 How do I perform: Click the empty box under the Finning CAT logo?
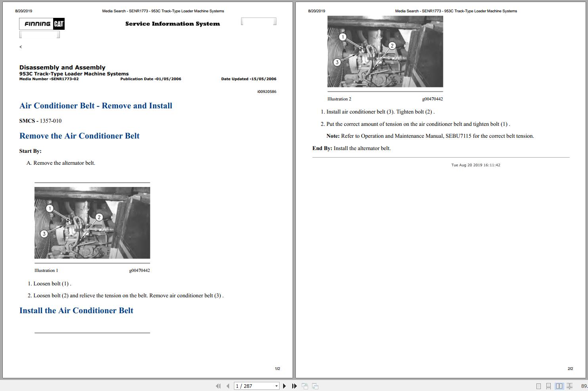(x=40, y=35)
